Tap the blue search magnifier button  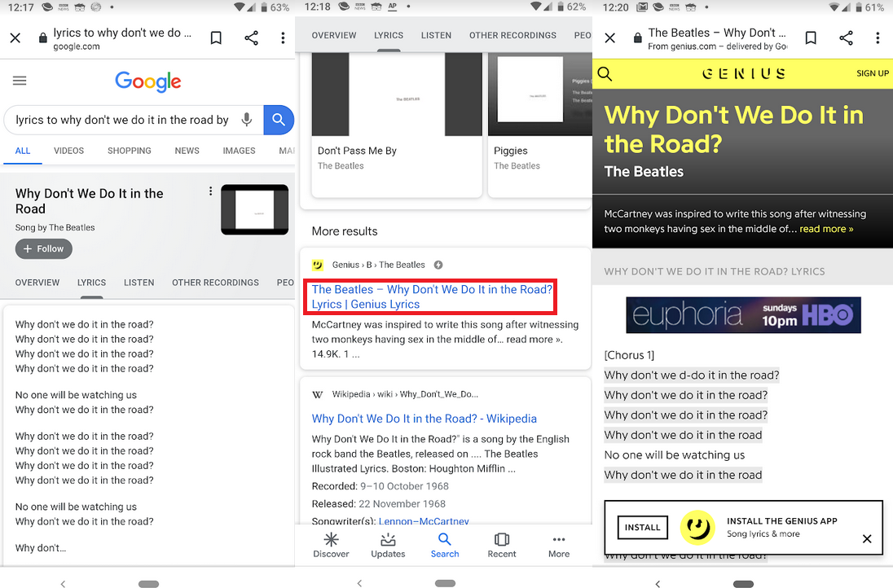[x=279, y=120]
